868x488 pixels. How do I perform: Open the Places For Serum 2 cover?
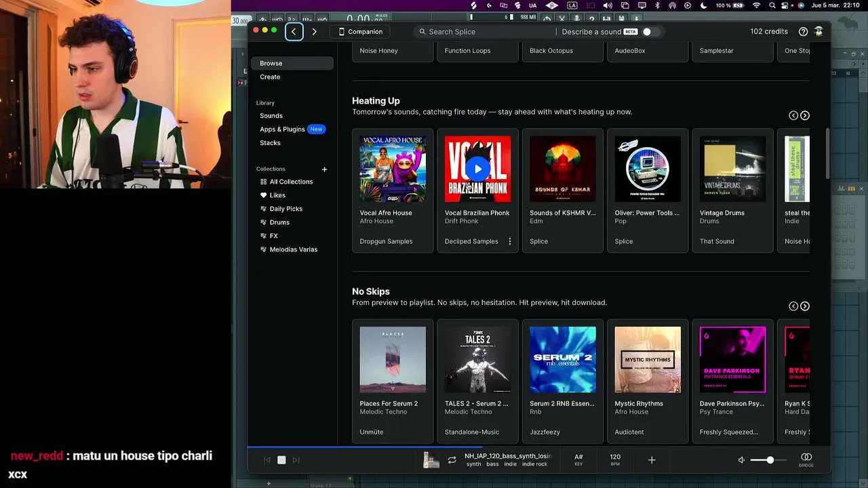393,359
